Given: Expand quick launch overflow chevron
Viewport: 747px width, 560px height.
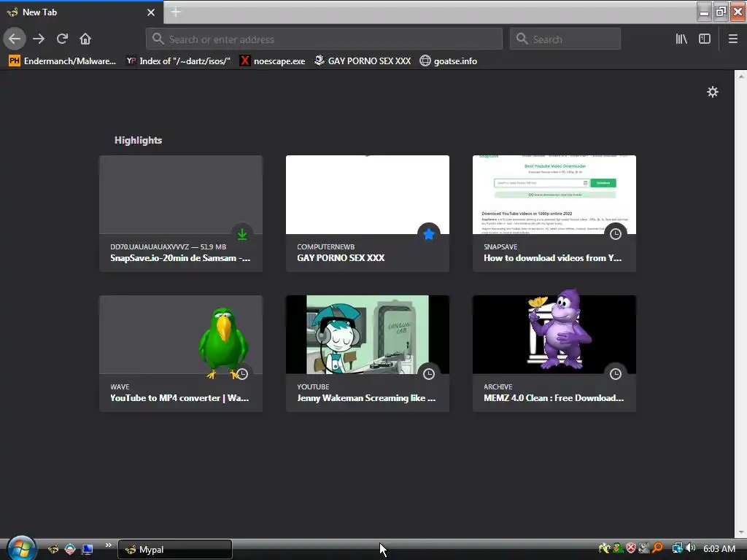Looking at the screenshot, I should coord(108,545).
